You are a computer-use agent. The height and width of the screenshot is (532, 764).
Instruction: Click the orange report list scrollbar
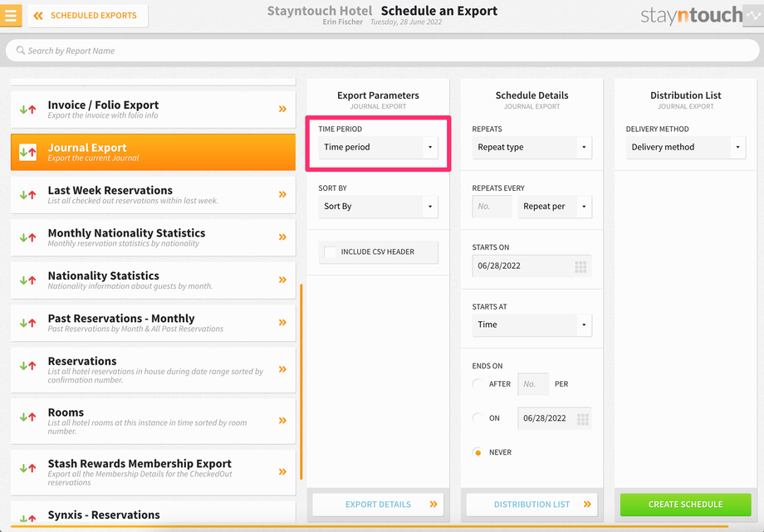click(x=301, y=382)
